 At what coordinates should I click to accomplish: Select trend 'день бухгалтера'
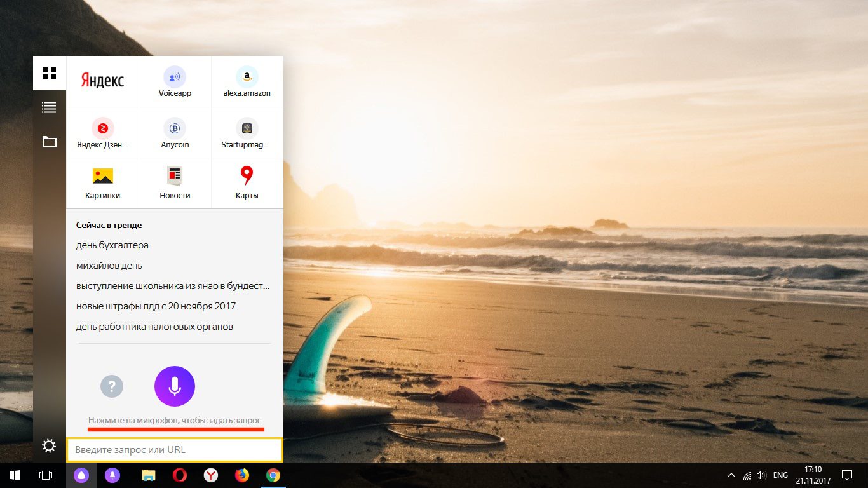[112, 245]
